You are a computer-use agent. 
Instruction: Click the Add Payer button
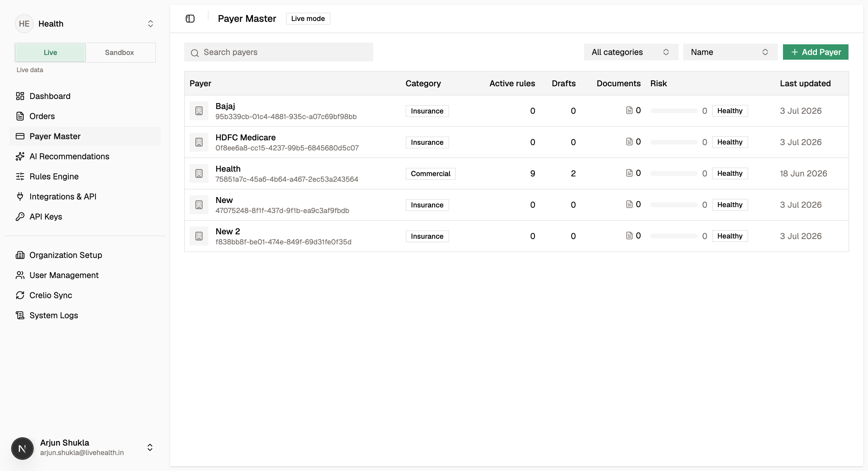click(x=815, y=52)
